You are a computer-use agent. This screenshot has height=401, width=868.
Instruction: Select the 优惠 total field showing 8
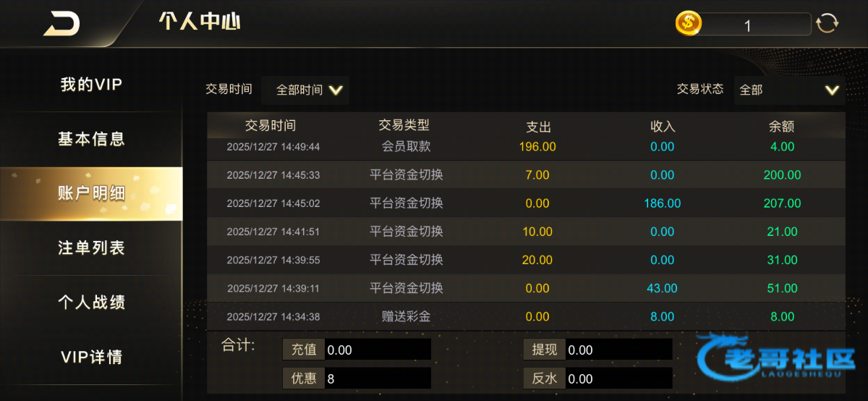coord(377,379)
